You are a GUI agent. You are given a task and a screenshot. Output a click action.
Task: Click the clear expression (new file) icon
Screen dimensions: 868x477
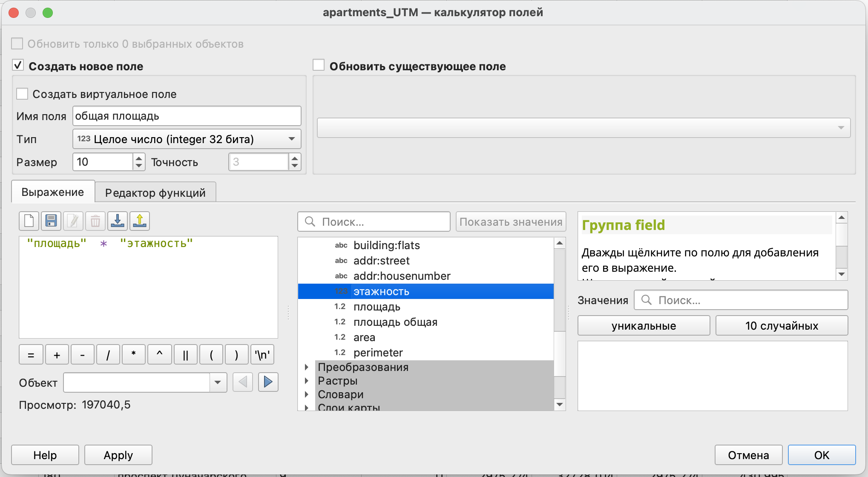coord(29,221)
